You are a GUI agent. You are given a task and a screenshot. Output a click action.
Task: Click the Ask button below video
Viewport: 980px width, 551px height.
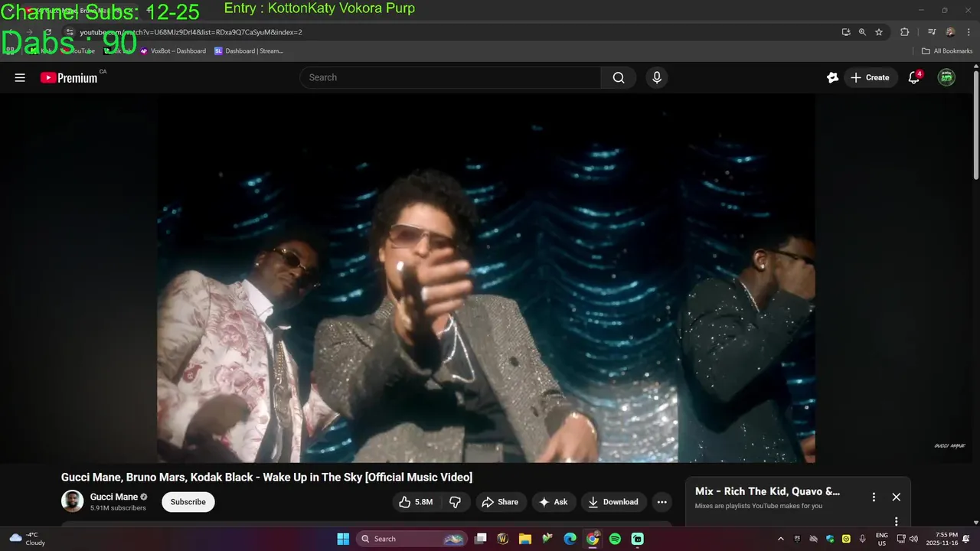point(554,502)
